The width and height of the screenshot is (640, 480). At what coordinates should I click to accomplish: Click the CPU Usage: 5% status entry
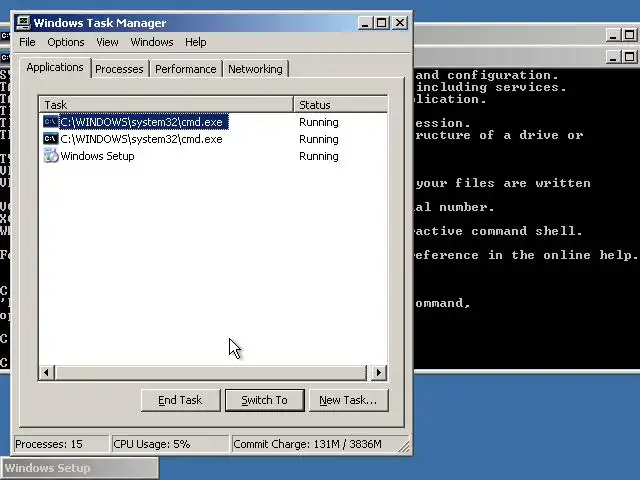[x=170, y=444]
